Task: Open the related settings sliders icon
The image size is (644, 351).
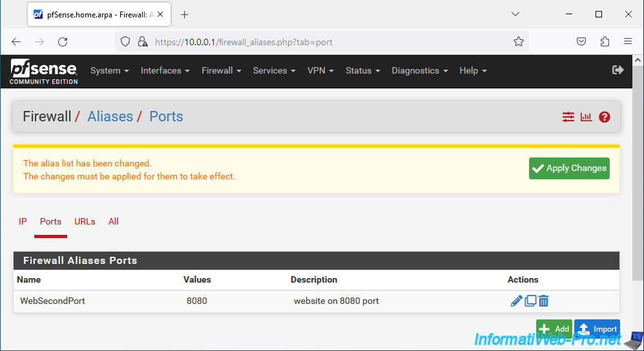Action: [x=568, y=117]
